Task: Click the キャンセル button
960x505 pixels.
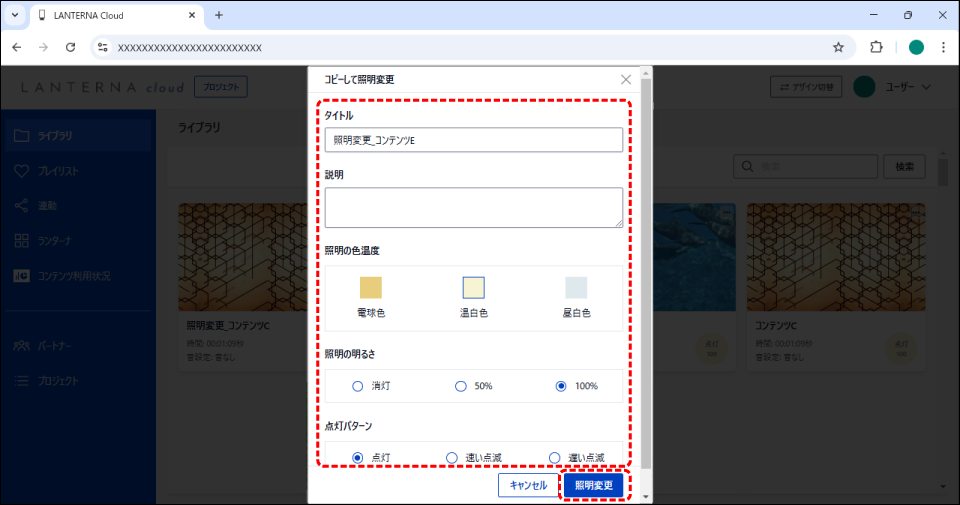Action: (528, 485)
